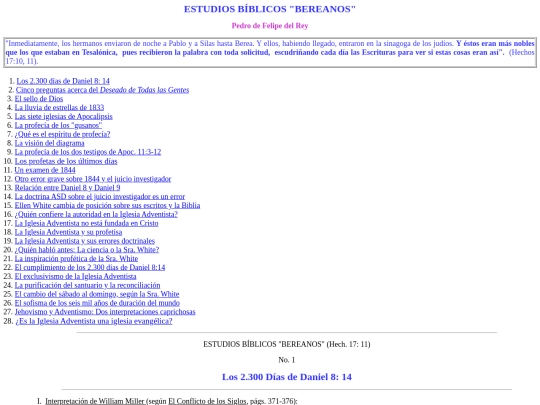Click the 'No. 1' study number text
Image resolution: width=540 pixels, height=405 pixels.
click(287, 360)
